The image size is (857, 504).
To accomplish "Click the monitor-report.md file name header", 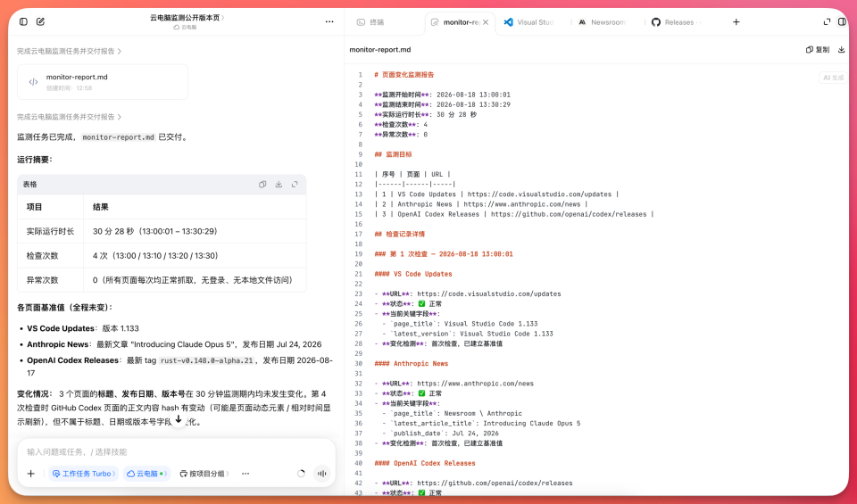I will [x=380, y=50].
